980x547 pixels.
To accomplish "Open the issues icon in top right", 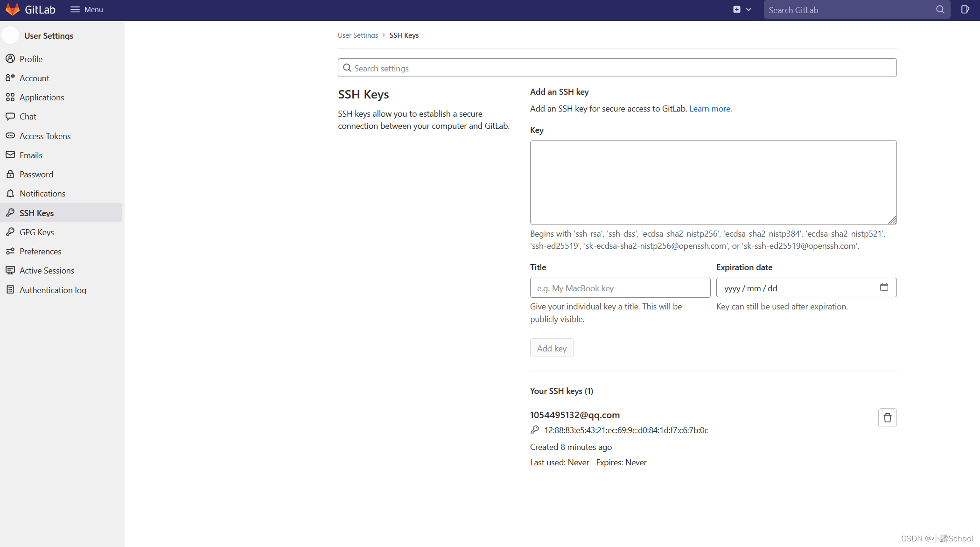I will click(x=965, y=10).
